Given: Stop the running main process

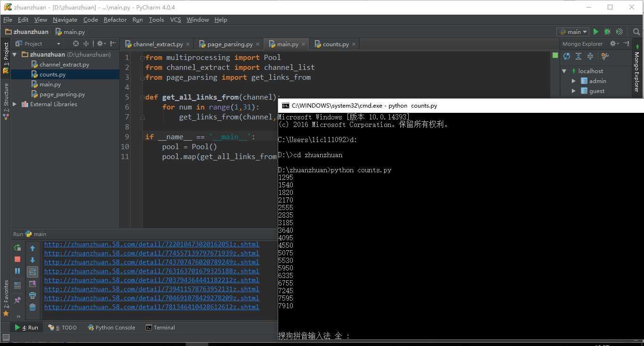Looking at the screenshot, I should point(17,259).
